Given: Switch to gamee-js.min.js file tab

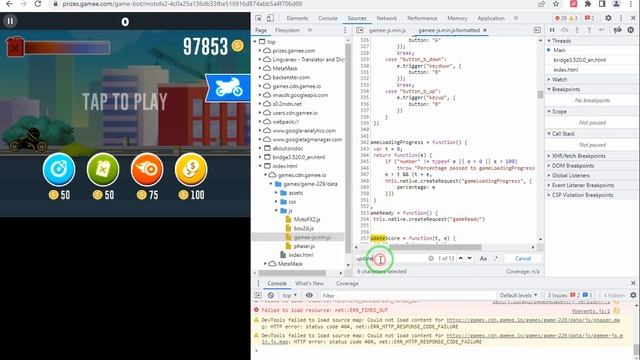Looking at the screenshot, I should [387, 30].
